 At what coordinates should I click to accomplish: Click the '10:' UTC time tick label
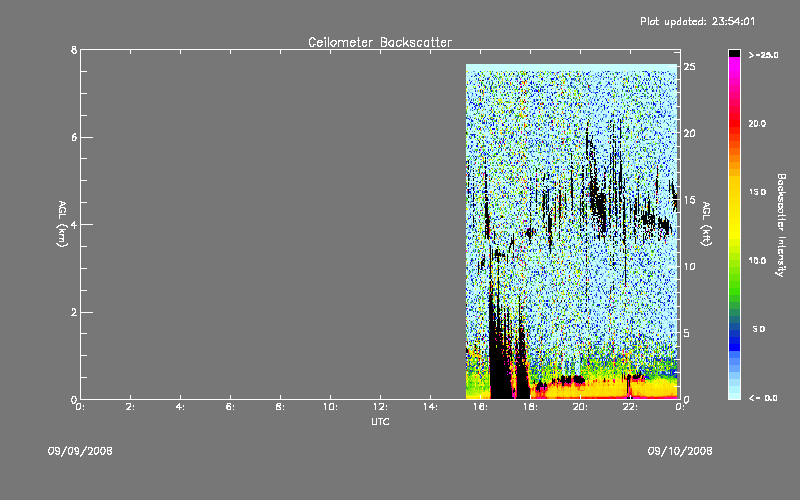[330, 407]
